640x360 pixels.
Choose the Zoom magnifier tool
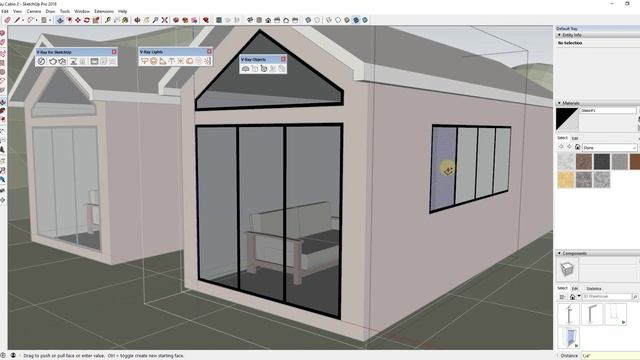click(x=156, y=20)
